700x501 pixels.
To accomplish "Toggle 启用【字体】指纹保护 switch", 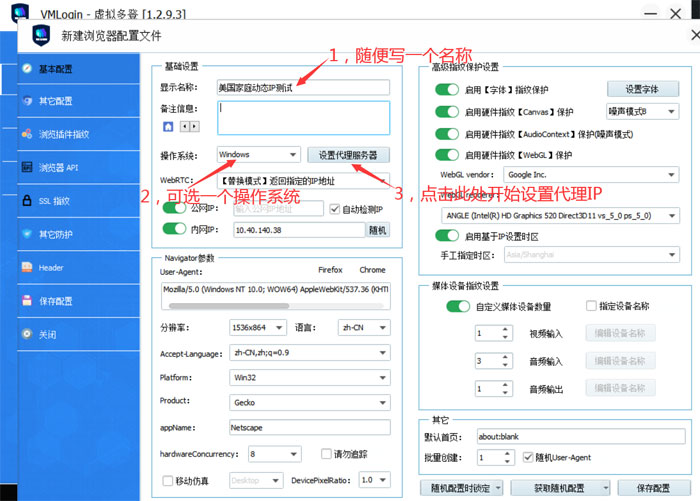I will pos(447,90).
